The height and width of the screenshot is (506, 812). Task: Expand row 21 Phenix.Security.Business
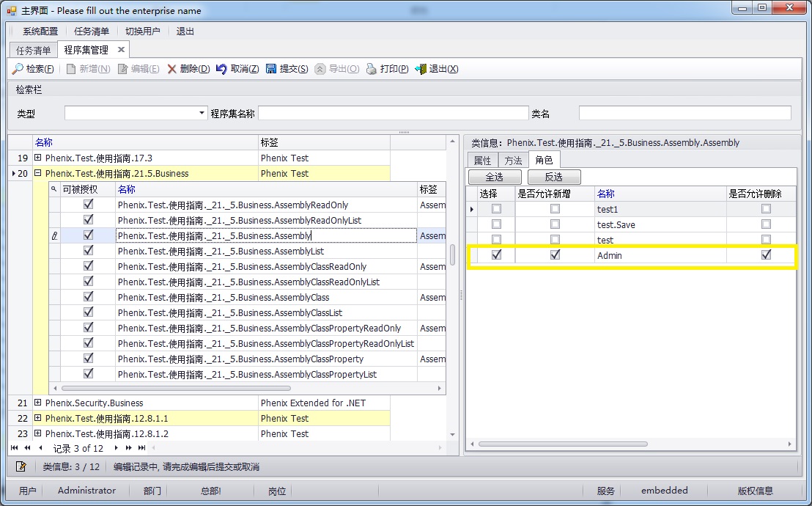coord(38,403)
